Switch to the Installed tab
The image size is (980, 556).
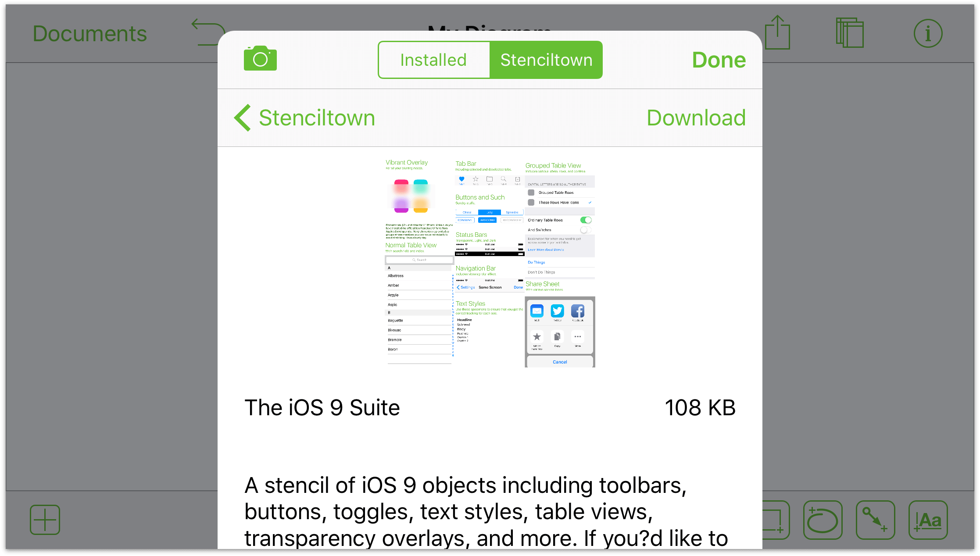pyautogui.click(x=433, y=59)
